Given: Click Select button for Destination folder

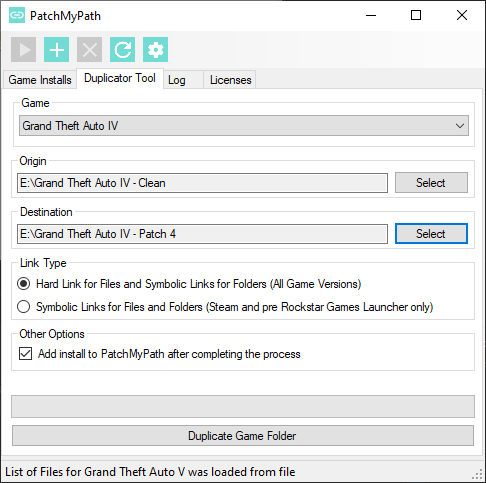Looking at the screenshot, I should click(x=431, y=234).
